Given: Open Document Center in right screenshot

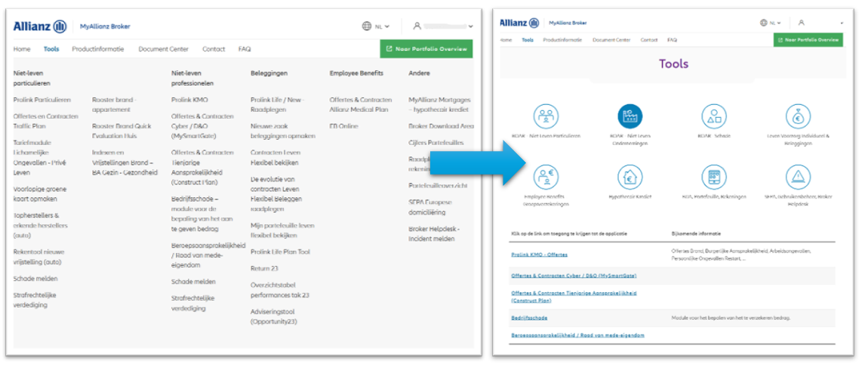Looking at the screenshot, I should (x=611, y=40).
